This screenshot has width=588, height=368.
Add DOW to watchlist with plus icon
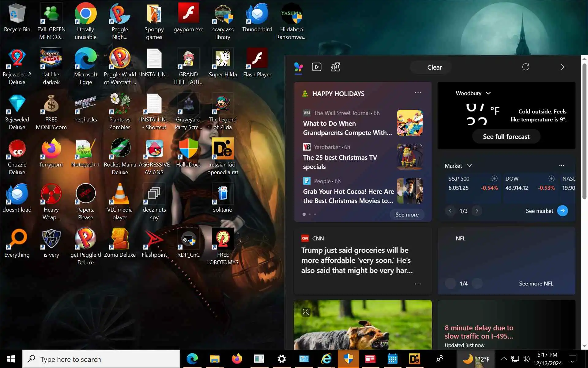(x=551, y=178)
